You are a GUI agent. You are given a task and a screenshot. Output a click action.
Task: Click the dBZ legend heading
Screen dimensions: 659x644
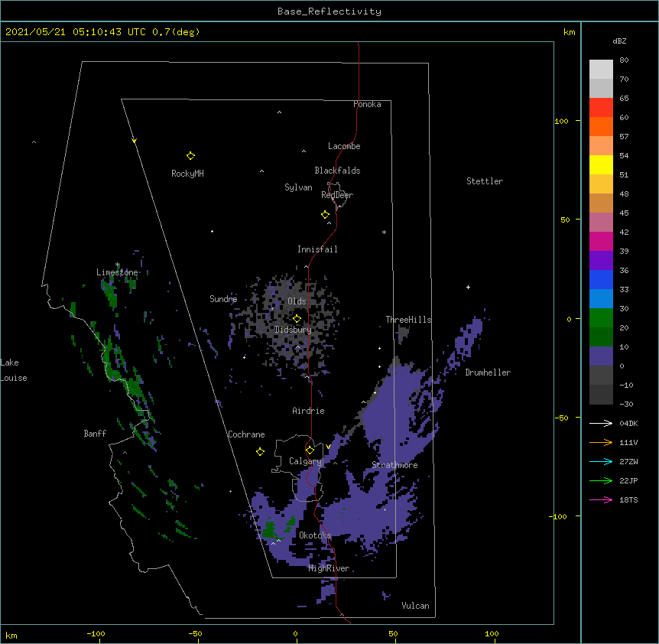pyautogui.click(x=619, y=41)
